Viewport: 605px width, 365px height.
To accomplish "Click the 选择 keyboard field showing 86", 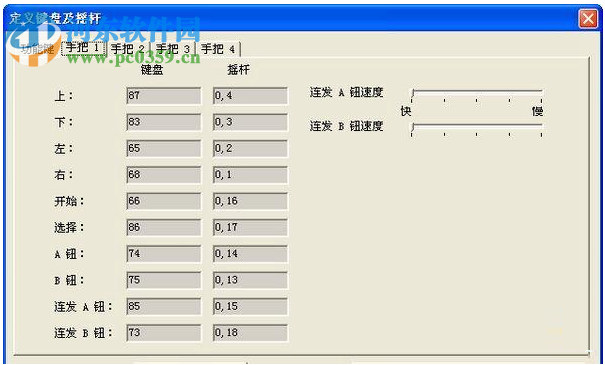I will [x=164, y=228].
